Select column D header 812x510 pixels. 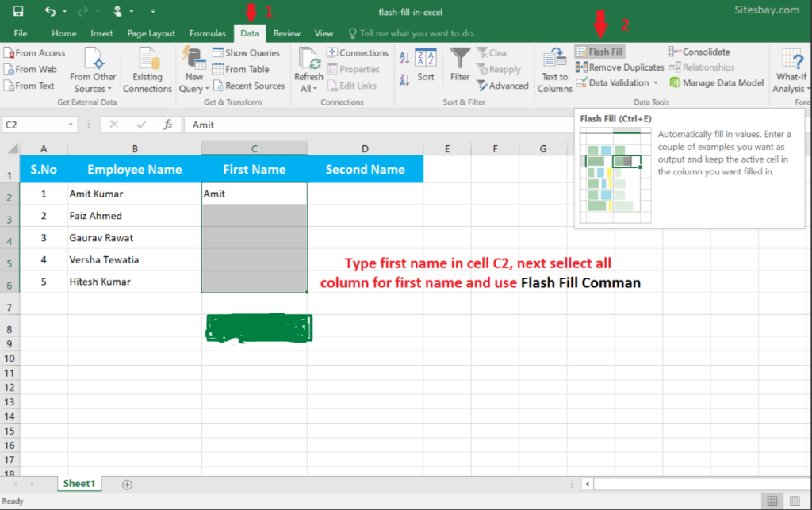(365, 148)
